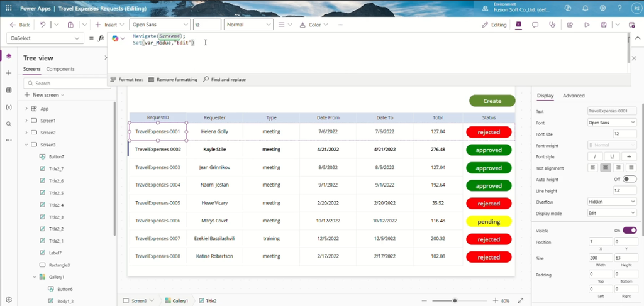The image size is (644, 306).
Task: Switch to the Components tab
Action: coord(60,69)
